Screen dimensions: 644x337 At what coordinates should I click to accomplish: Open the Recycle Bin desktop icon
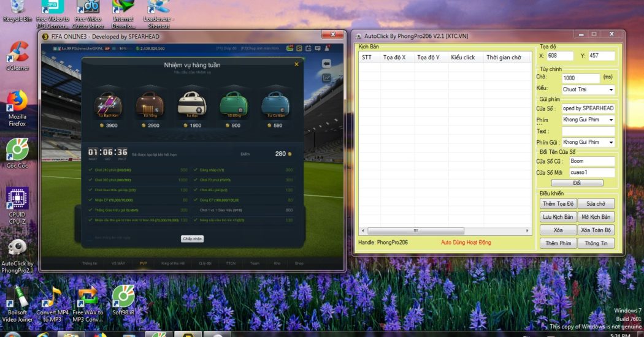pos(17,10)
